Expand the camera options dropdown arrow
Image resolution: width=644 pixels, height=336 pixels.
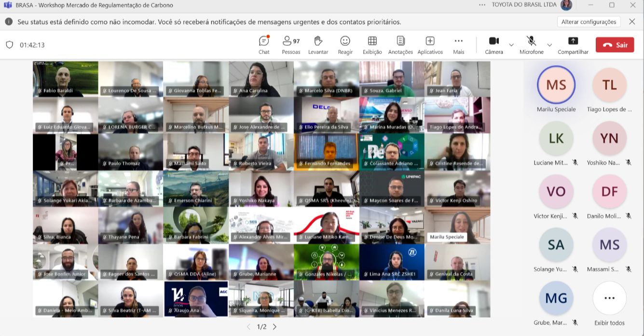point(511,45)
